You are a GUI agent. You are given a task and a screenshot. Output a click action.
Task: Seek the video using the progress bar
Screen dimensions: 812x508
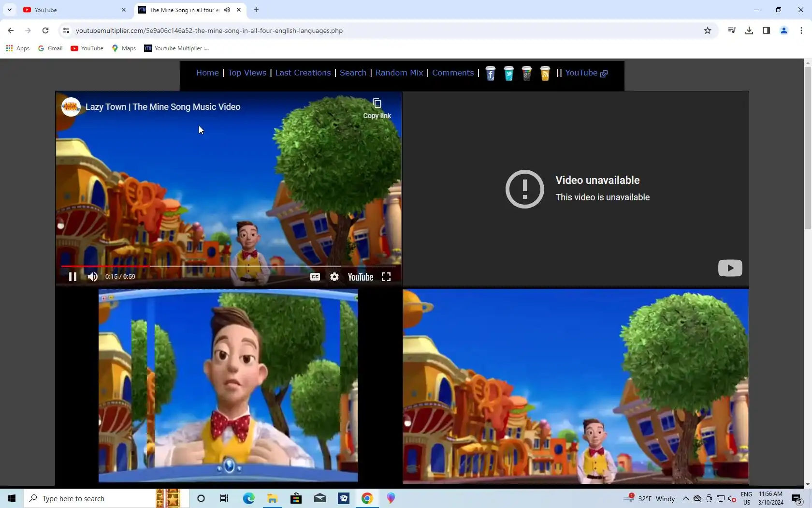coord(228,266)
